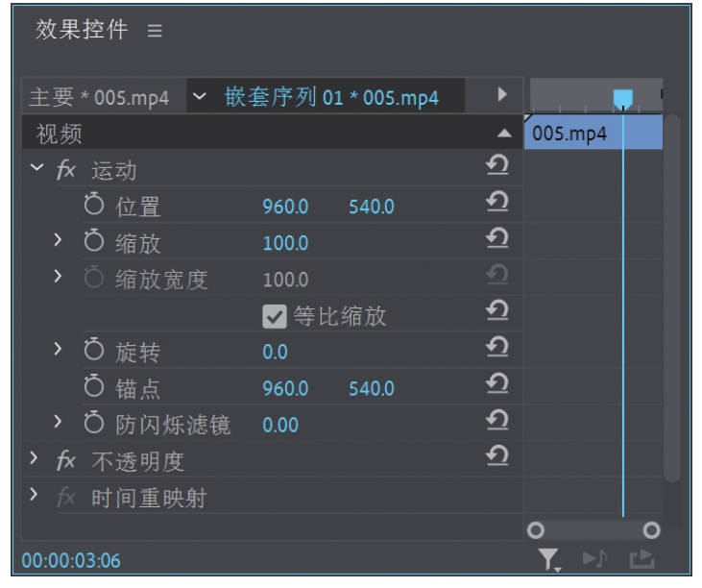This screenshot has height=588, width=702.
Task: Collapse the 视频 section using the up triangle
Action: tap(504, 133)
